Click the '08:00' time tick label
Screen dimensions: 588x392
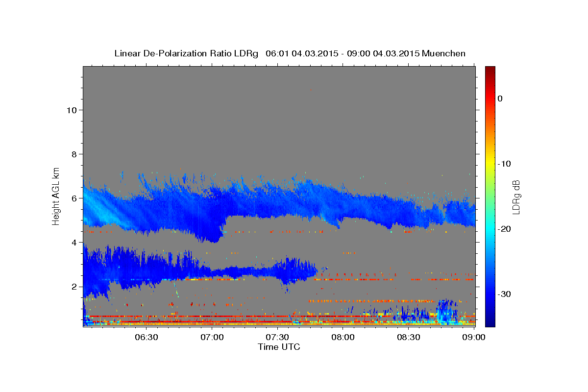(x=343, y=338)
